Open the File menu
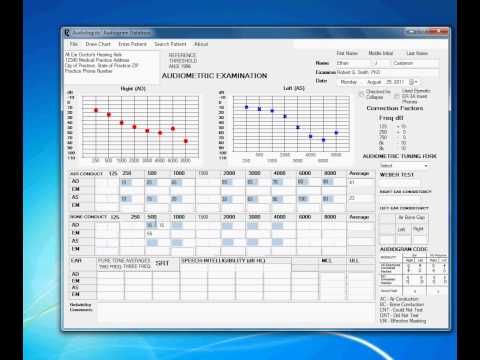Screen dimensions: 480x360 [x=74, y=44]
